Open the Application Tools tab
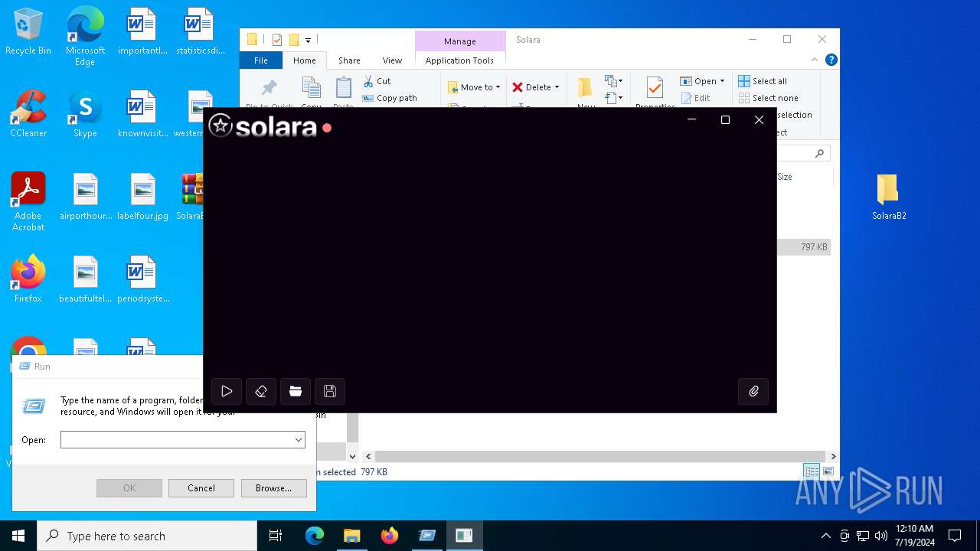980x551 pixels. pyautogui.click(x=459, y=60)
